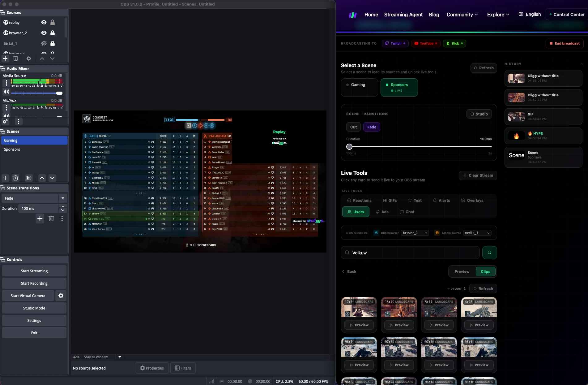Open transition properties dots menu
Viewport: 588px width, 385px height.
click(x=62, y=218)
